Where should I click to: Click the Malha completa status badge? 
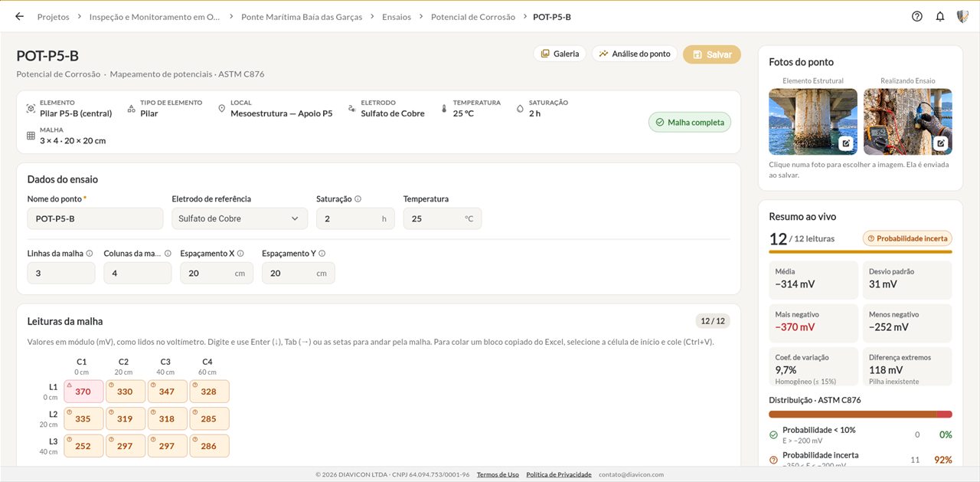pyautogui.click(x=690, y=123)
